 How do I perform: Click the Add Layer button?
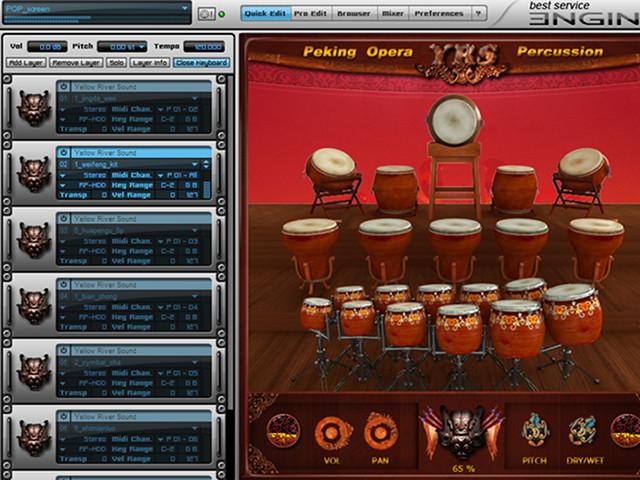point(25,62)
